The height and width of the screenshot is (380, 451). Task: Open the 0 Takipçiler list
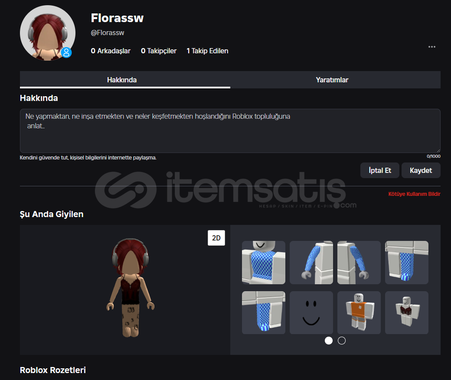click(x=158, y=51)
